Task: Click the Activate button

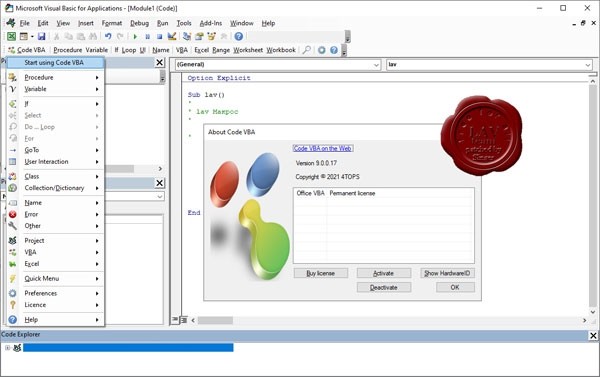Action: 384,273
